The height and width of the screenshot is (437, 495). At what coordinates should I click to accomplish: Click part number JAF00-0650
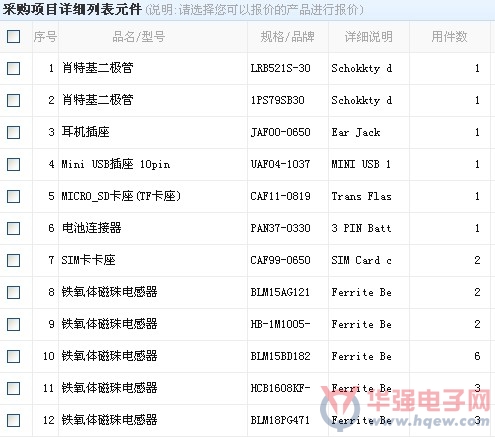280,132
